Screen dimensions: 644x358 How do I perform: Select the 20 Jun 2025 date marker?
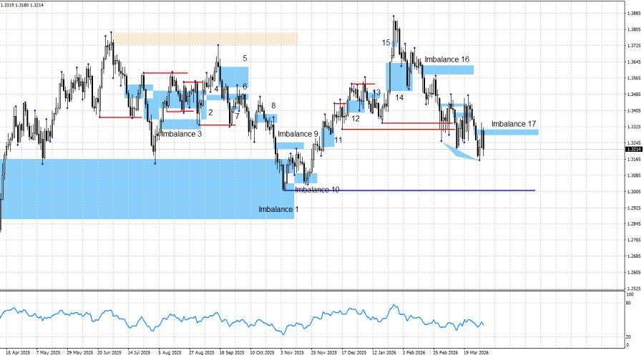(x=109, y=353)
